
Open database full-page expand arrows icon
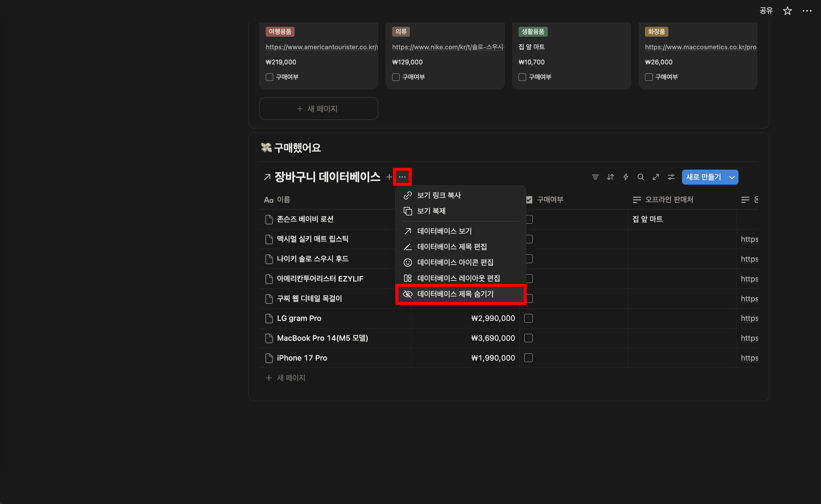656,177
